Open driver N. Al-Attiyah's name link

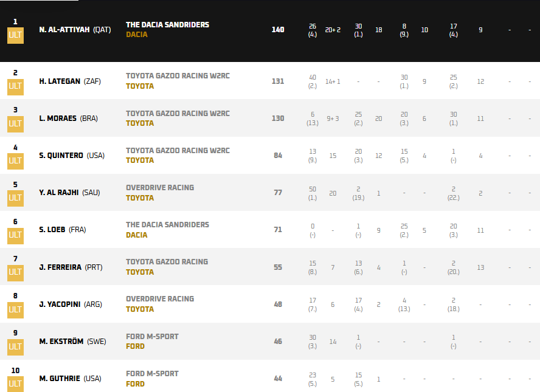66,30
